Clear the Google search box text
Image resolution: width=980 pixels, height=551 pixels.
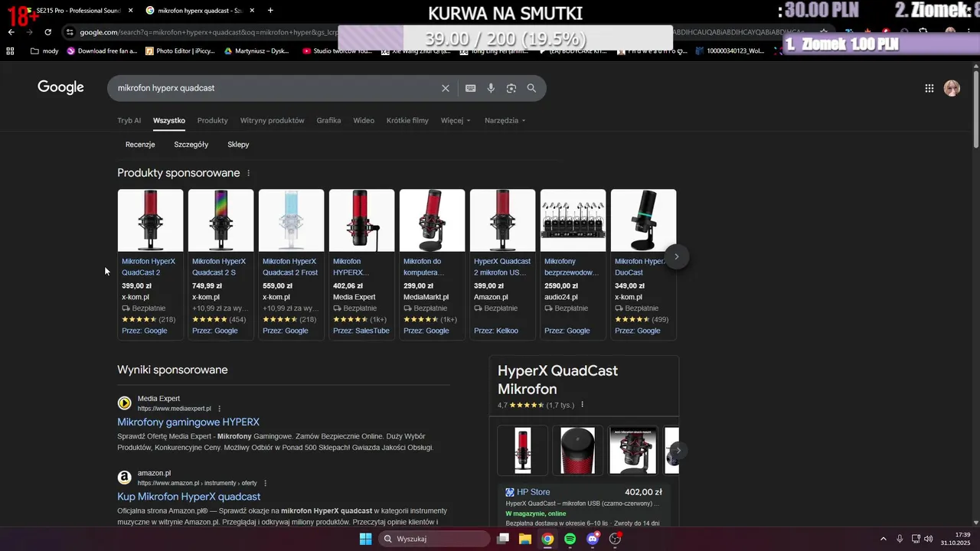tap(446, 88)
